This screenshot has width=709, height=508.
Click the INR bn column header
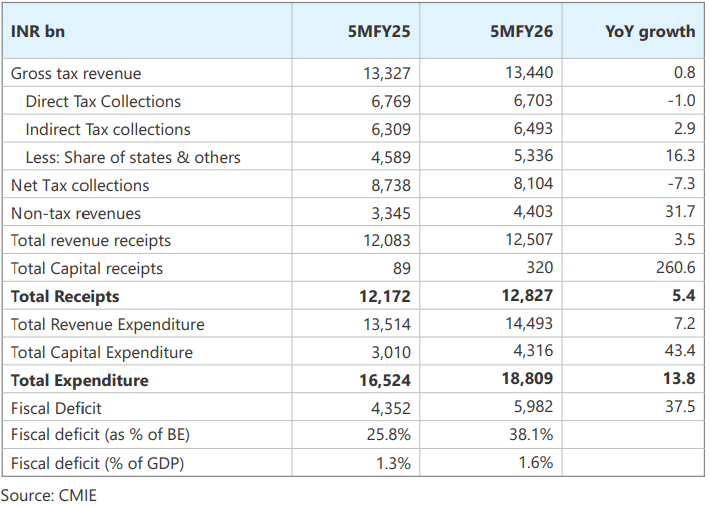[x=38, y=31]
